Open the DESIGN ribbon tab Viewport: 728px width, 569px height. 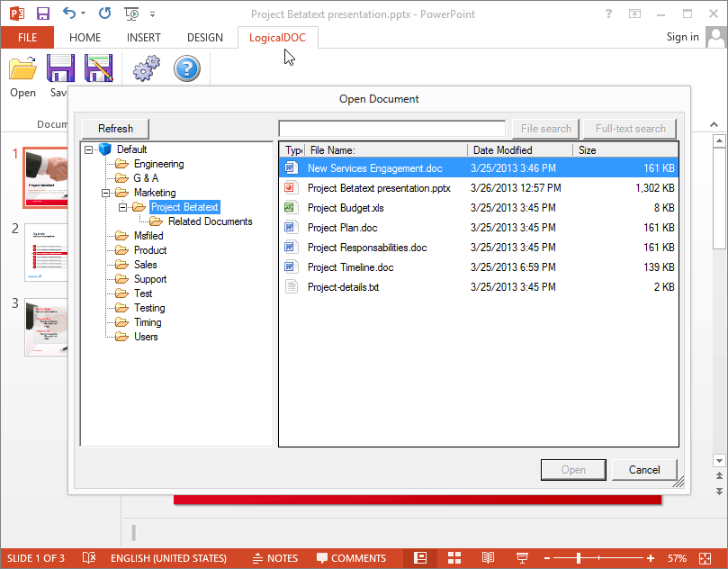[x=205, y=37]
